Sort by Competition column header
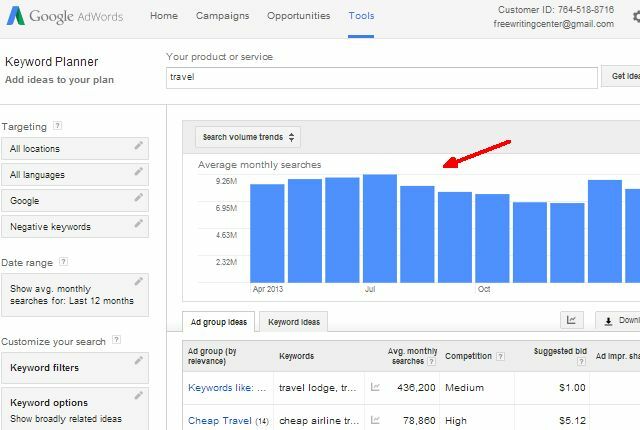This screenshot has height=430, width=640. point(468,356)
